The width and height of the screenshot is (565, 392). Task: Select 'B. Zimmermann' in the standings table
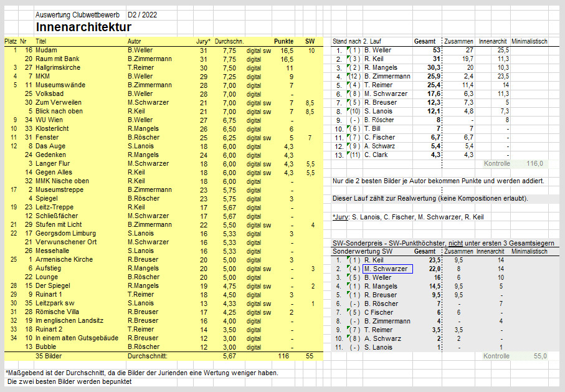[x=387, y=77]
